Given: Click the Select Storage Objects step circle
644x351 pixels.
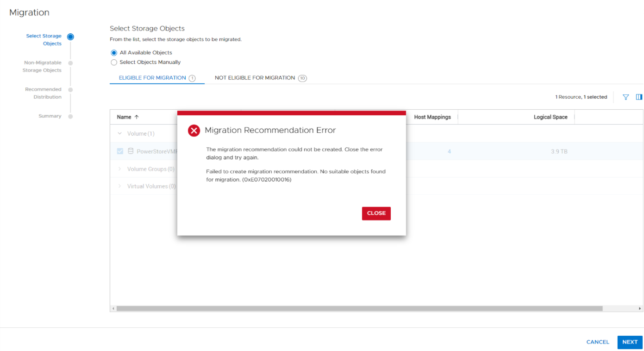Looking at the screenshot, I should click(70, 37).
